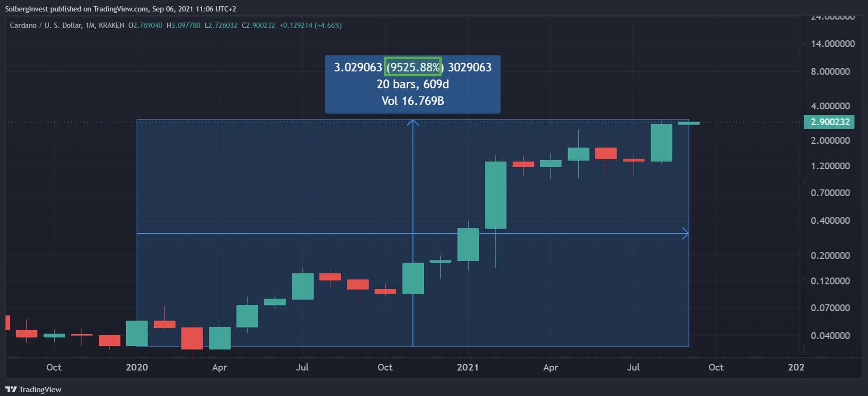The height and width of the screenshot is (396, 868).
Task: Click the close value C2.900232 in the legend
Action: (258, 26)
